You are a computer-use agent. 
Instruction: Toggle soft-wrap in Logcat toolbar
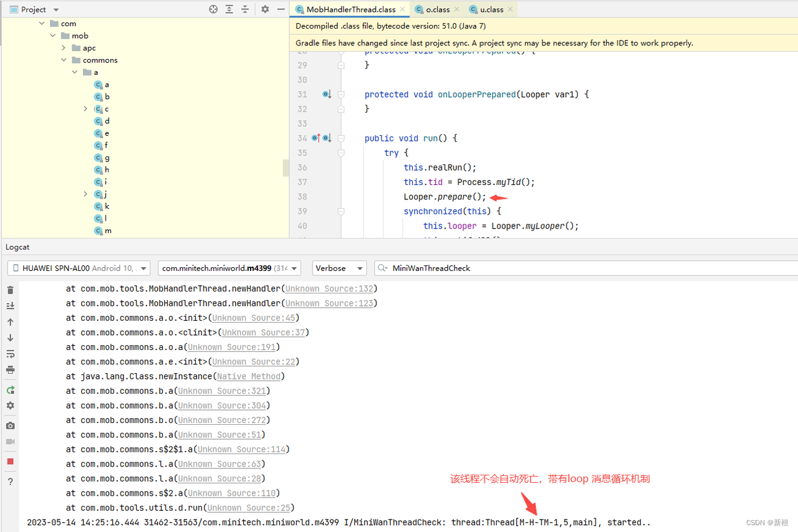10,354
